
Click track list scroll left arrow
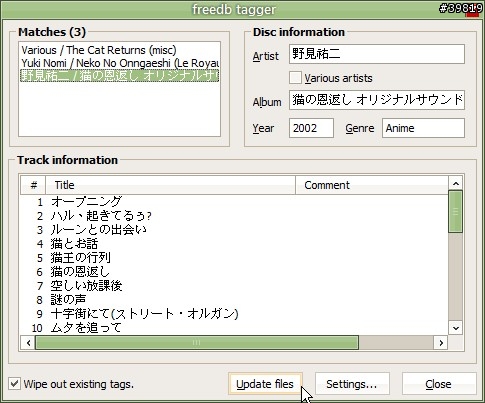[28, 343]
